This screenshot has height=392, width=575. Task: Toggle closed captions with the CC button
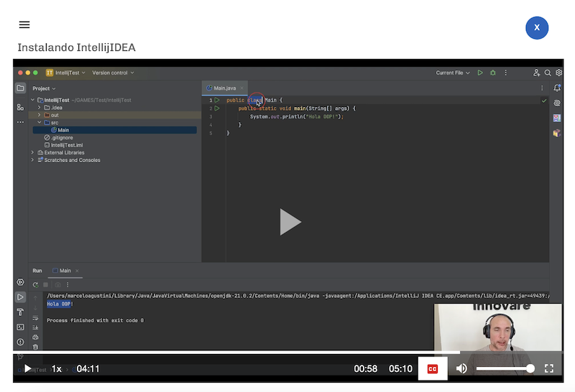tap(433, 368)
